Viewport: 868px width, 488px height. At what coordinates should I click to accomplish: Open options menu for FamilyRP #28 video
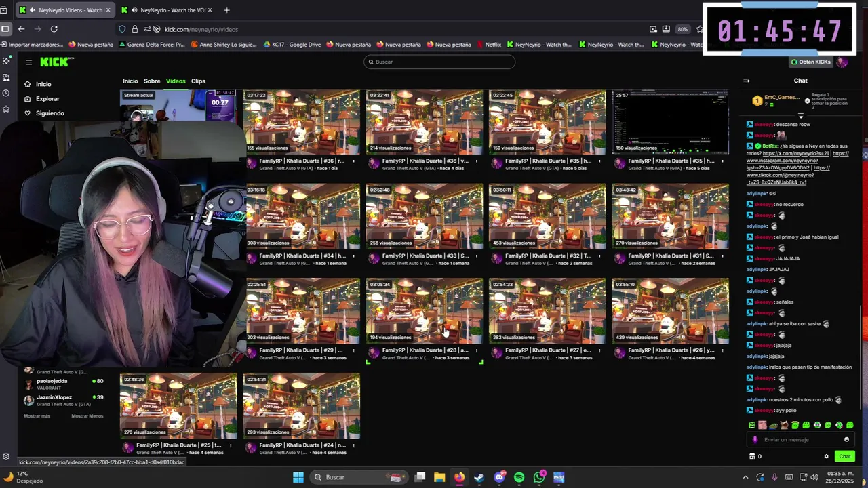(x=476, y=350)
